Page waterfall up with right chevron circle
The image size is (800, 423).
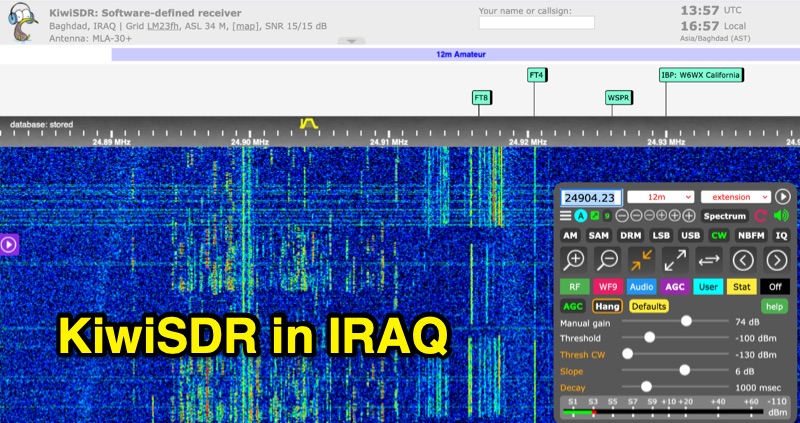point(777,260)
